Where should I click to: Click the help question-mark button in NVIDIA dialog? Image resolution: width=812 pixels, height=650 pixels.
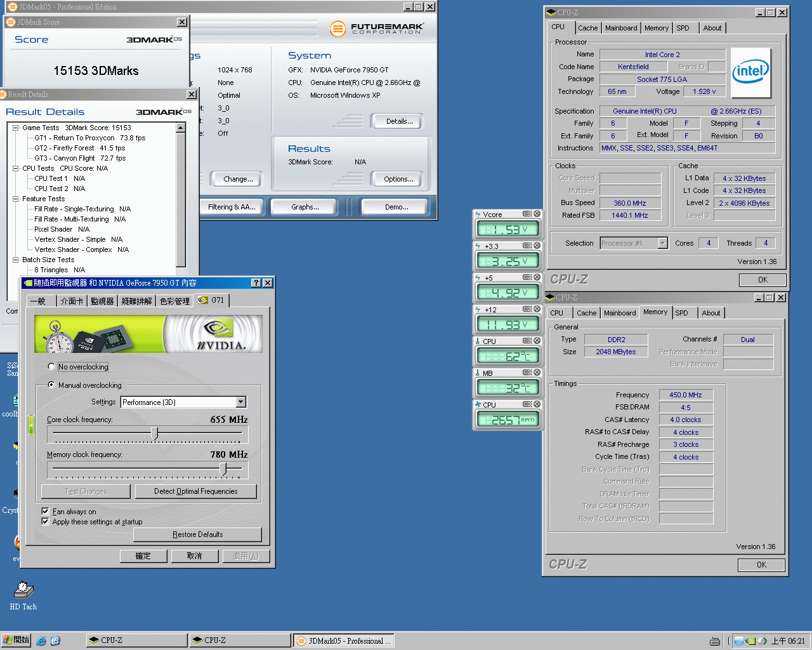[x=256, y=283]
